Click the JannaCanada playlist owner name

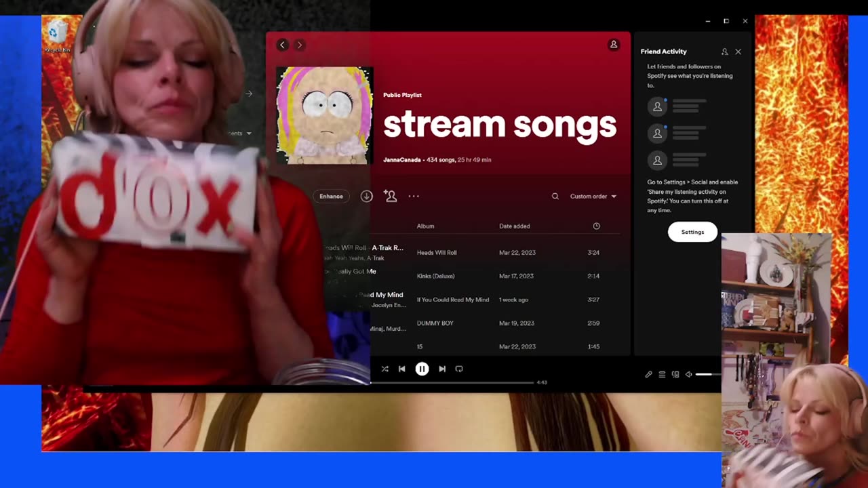(401, 160)
